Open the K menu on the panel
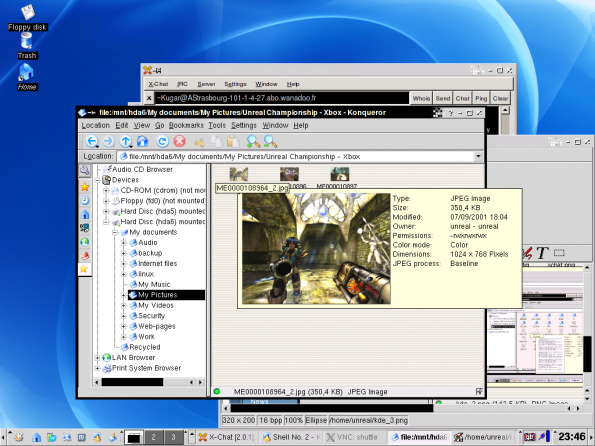595x446 pixels. [18, 437]
